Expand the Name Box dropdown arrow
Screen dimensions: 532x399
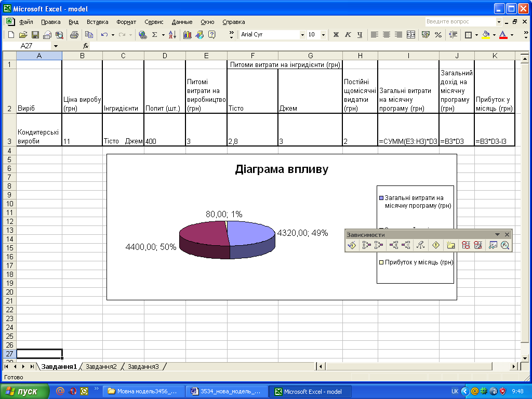click(56, 46)
